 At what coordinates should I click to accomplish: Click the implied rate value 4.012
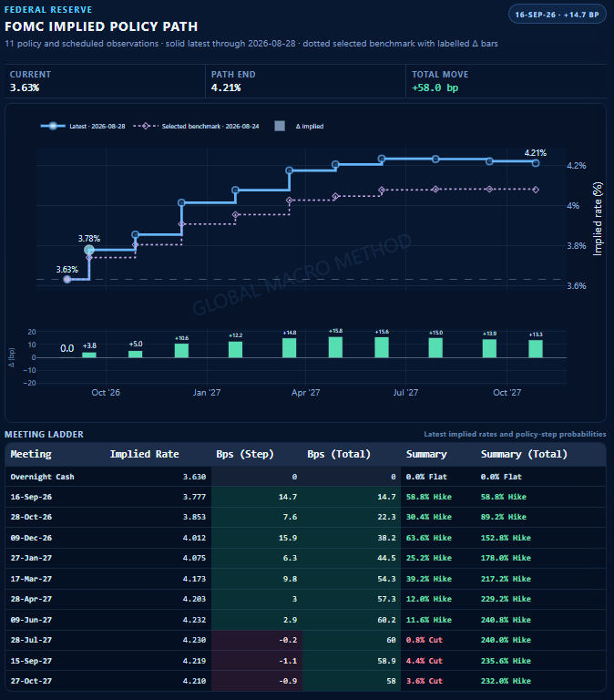tap(194, 538)
